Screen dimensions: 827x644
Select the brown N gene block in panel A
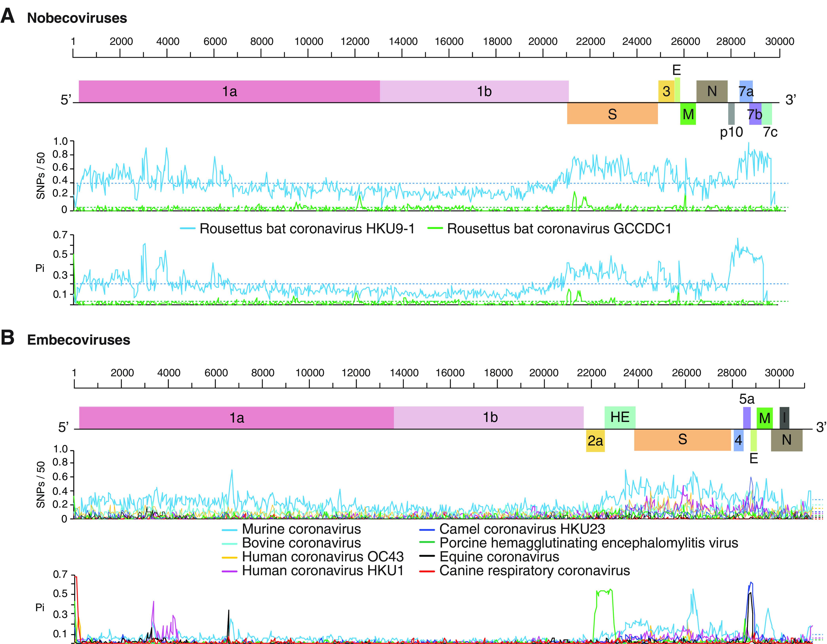pyautogui.click(x=712, y=91)
